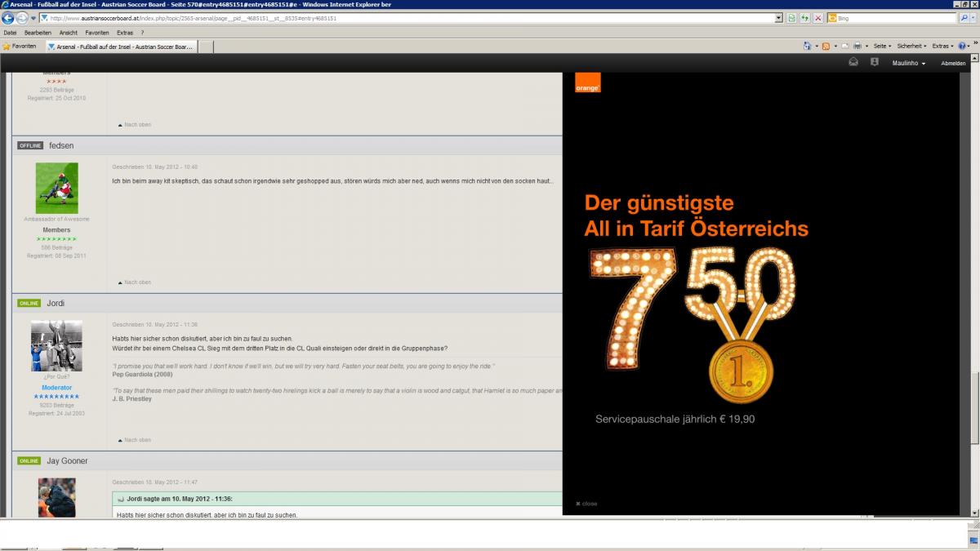Click the page scrollbar up arrow
The width and height of the screenshot is (980, 551).
(x=975, y=58)
